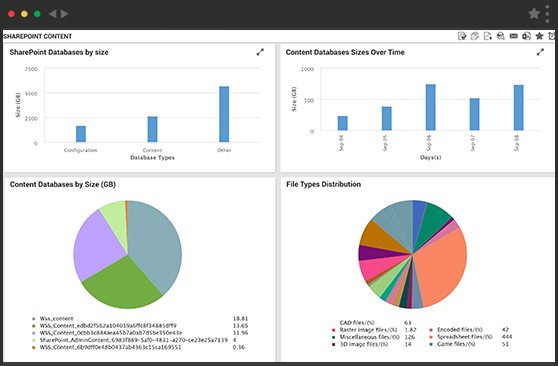Click the SHAREPOINT CONTENT report header

tap(38, 36)
